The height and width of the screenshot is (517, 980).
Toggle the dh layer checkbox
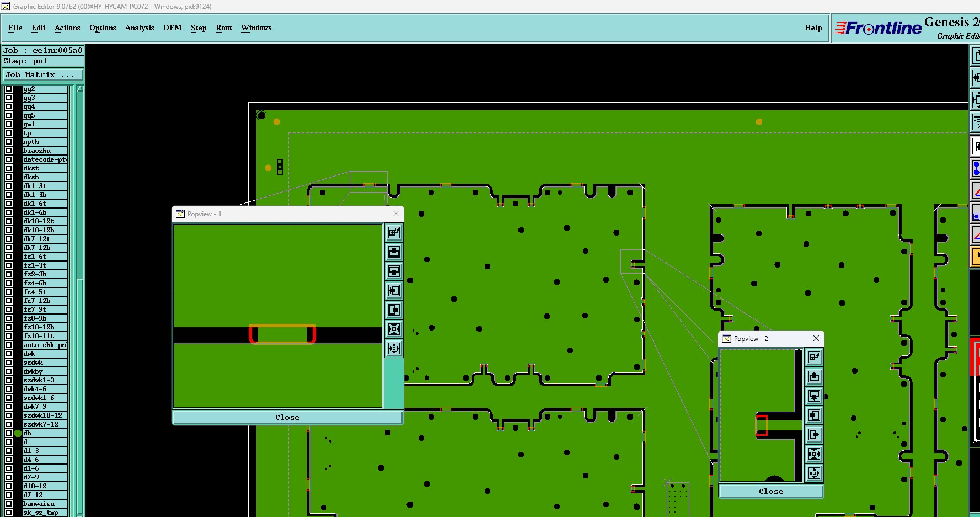(9, 433)
